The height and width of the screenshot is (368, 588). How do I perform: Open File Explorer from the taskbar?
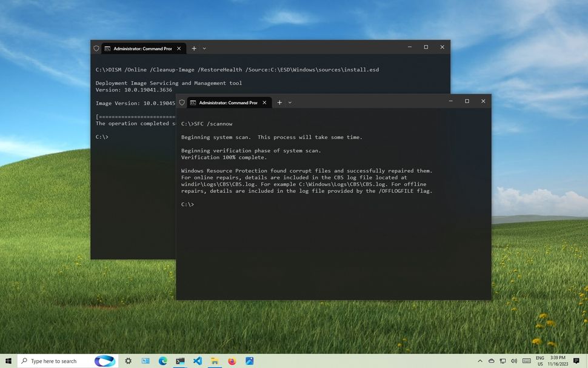[x=215, y=361]
